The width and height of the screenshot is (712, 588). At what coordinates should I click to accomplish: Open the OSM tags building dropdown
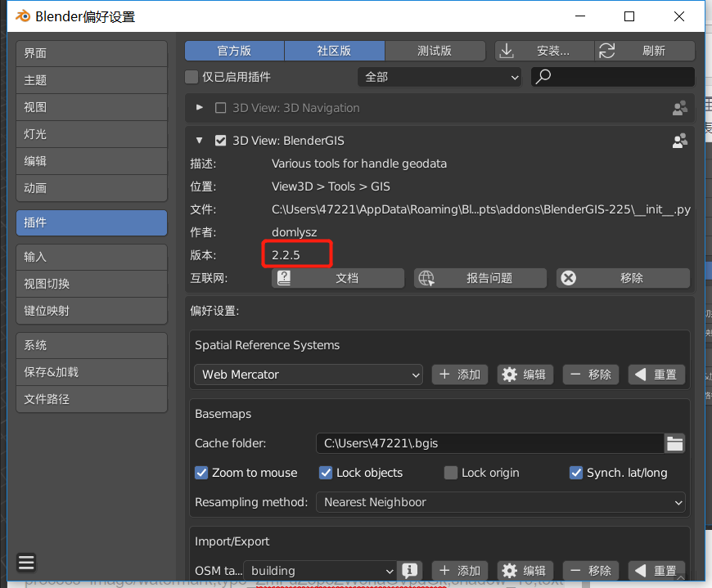click(x=320, y=570)
